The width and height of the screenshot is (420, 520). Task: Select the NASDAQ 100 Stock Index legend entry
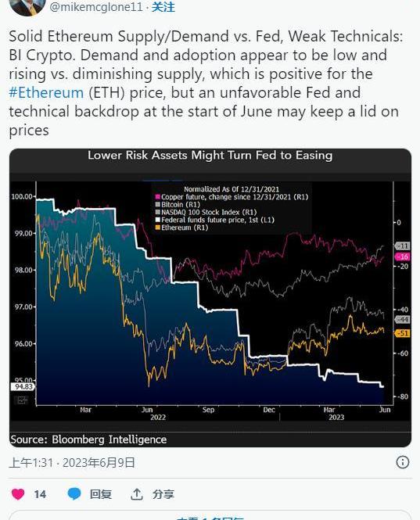(206, 212)
